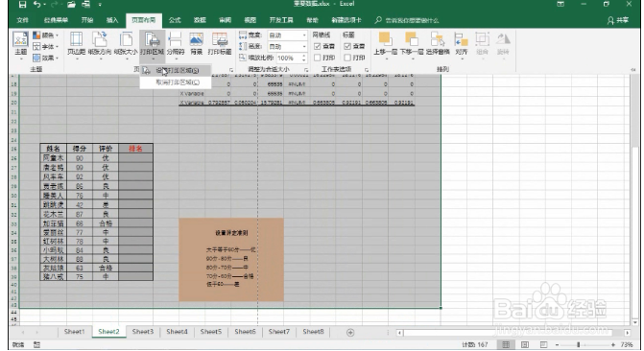Open the Selection Pane (选择窗格)
This screenshot has width=644, height=351.
click(438, 44)
